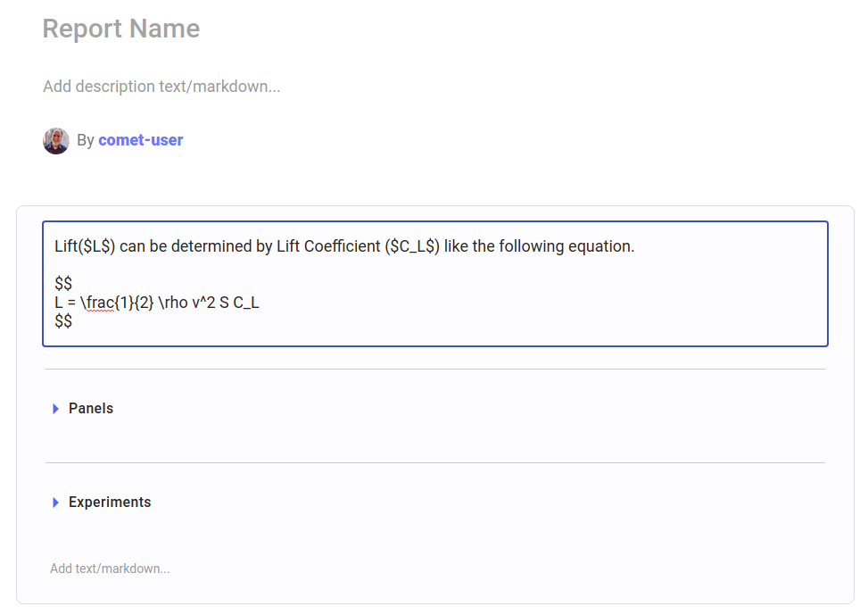Place cursor at v^2 in equation
The height and width of the screenshot is (615, 868).
tap(203, 303)
